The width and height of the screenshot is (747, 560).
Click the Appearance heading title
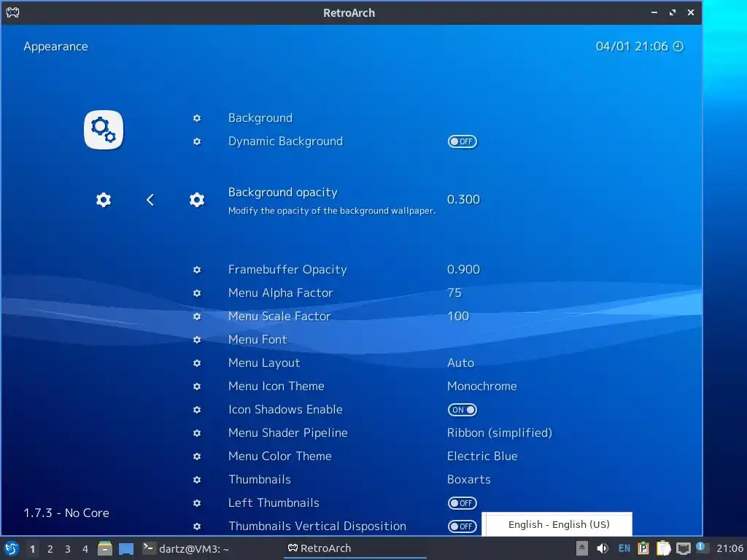click(55, 46)
